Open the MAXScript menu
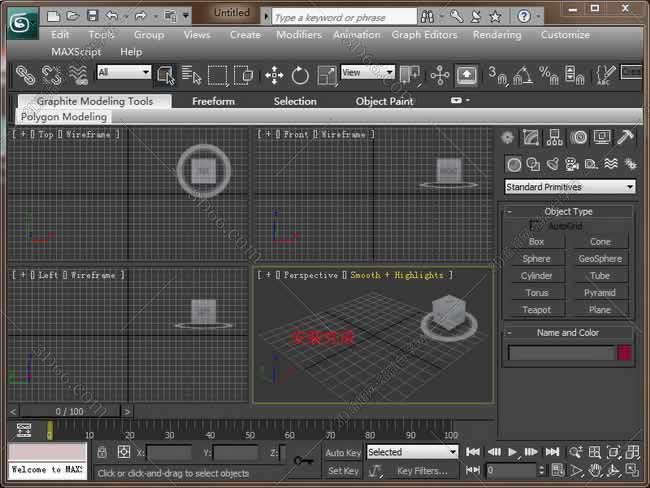This screenshot has width=650, height=488. pyautogui.click(x=76, y=52)
